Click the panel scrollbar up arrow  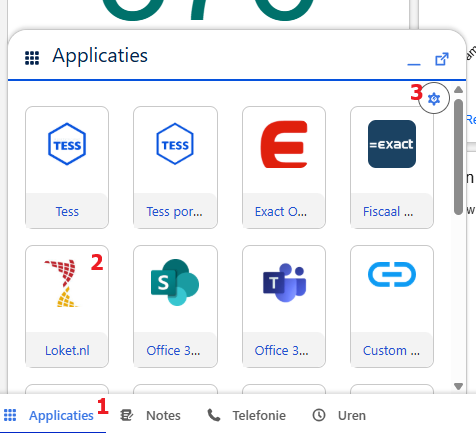click(459, 89)
